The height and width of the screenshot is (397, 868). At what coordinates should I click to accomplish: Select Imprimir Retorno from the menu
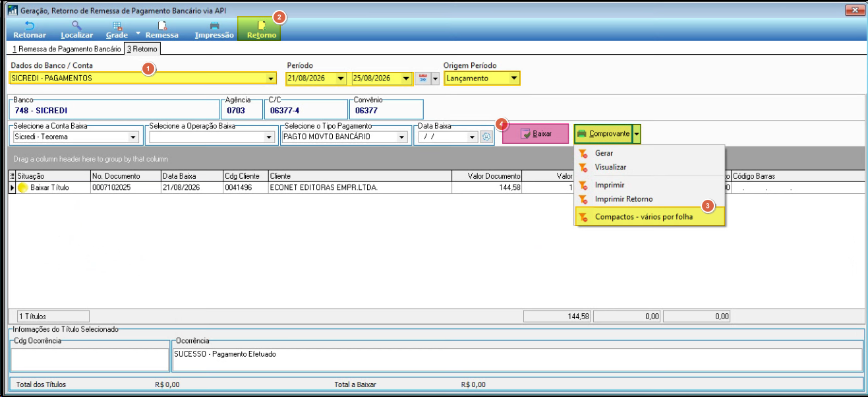pyautogui.click(x=623, y=199)
